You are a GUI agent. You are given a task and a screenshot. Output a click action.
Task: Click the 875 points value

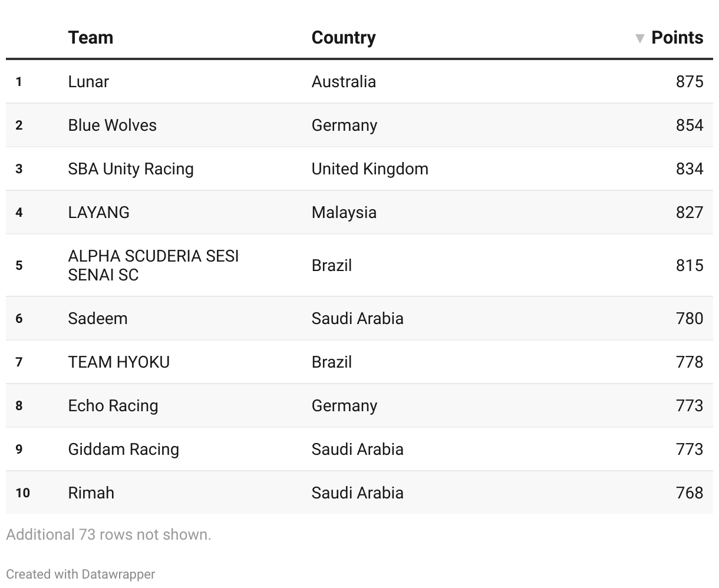[689, 81]
